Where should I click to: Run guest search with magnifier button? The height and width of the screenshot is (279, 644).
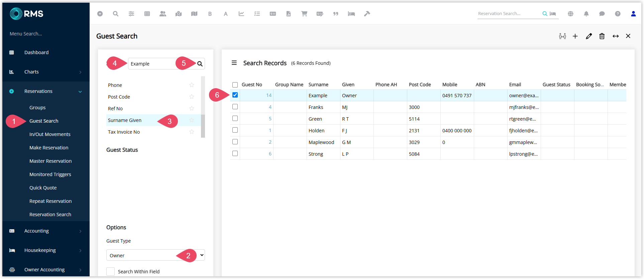200,64
